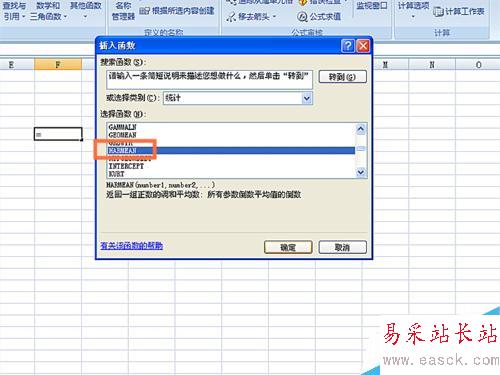This screenshot has height=375, width=500.
Task: Open the Calculation Options (计算选项) dropdown
Action: tap(413, 9)
